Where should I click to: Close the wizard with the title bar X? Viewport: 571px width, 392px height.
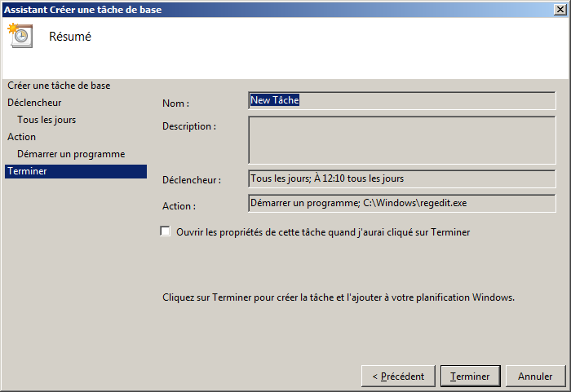click(x=559, y=9)
